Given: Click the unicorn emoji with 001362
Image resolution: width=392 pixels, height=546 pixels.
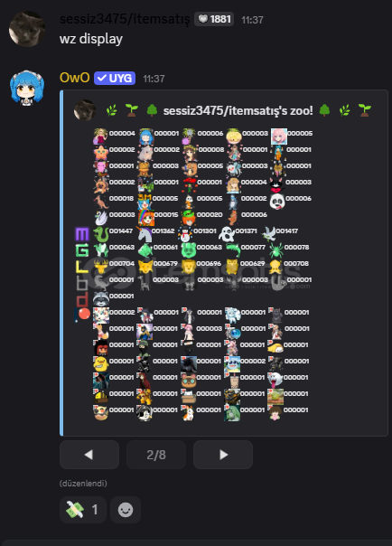Looking at the screenshot, I should point(145,234).
